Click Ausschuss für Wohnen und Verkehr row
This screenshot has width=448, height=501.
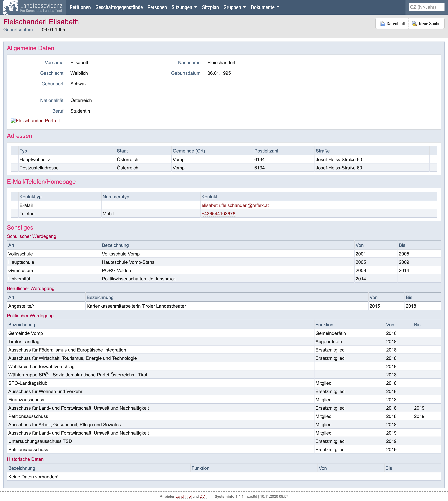tap(224, 391)
